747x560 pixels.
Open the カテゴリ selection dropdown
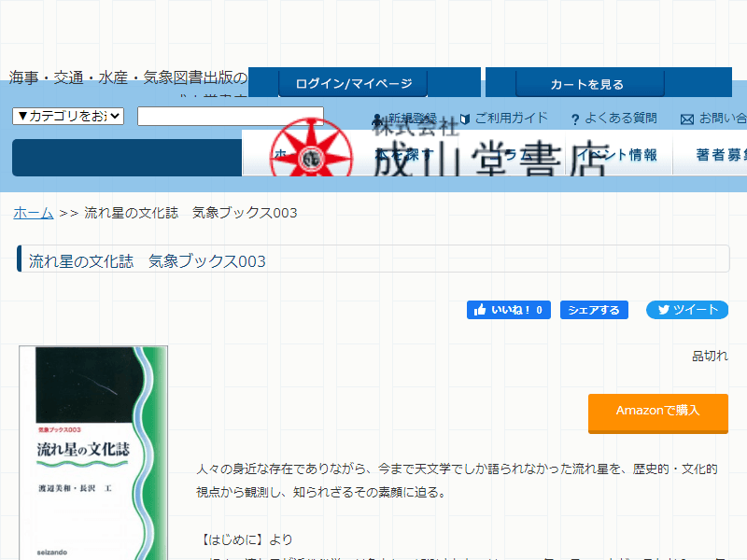coord(68,116)
